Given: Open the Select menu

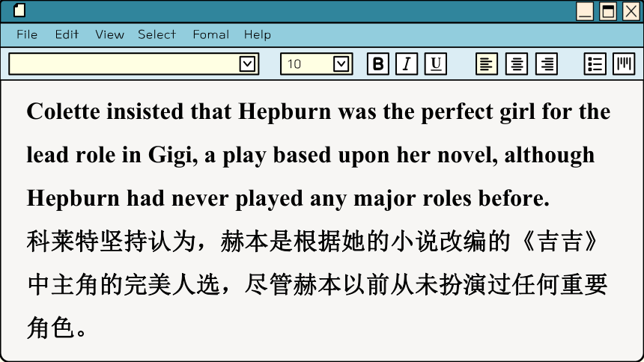Looking at the screenshot, I should coord(157,34).
